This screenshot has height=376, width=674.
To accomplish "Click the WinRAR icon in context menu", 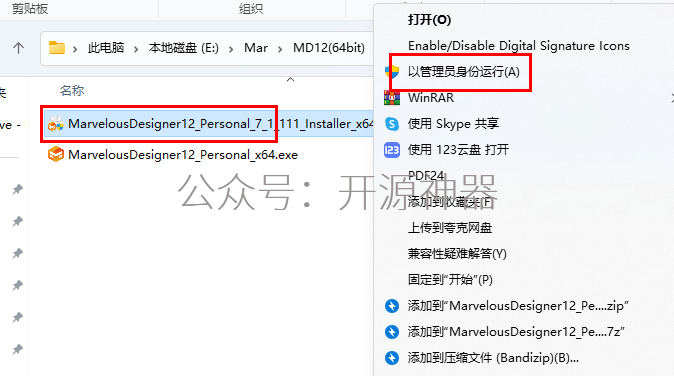I will pyautogui.click(x=392, y=98).
